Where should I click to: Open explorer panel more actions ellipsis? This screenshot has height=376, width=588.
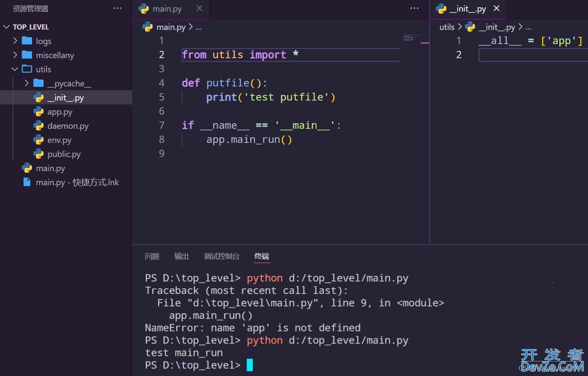[x=117, y=8]
